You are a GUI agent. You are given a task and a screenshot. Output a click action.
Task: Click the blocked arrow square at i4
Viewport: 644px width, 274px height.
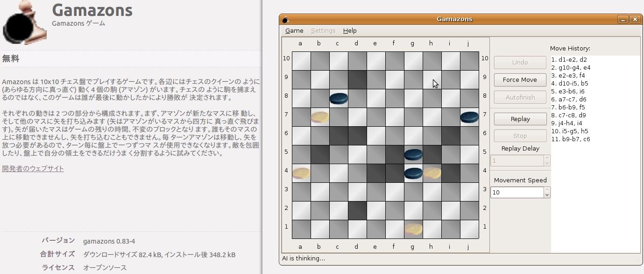(451, 173)
